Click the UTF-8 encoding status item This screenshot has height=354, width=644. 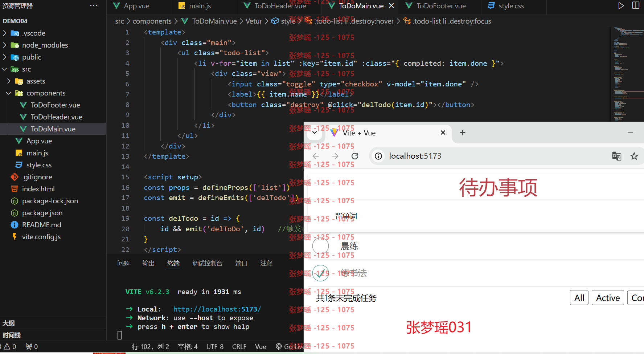pos(215,347)
